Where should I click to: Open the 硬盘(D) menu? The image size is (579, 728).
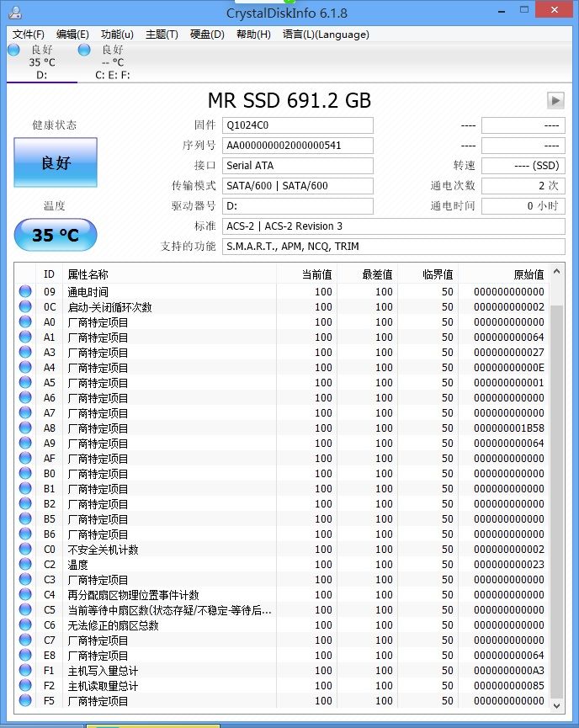[x=207, y=35]
